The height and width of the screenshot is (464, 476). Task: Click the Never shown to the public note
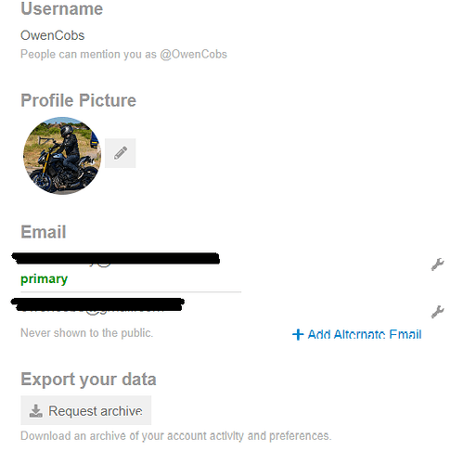(86, 333)
